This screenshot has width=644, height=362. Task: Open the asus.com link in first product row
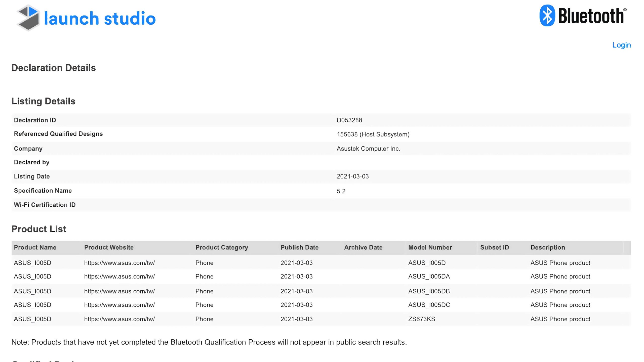coord(119,263)
